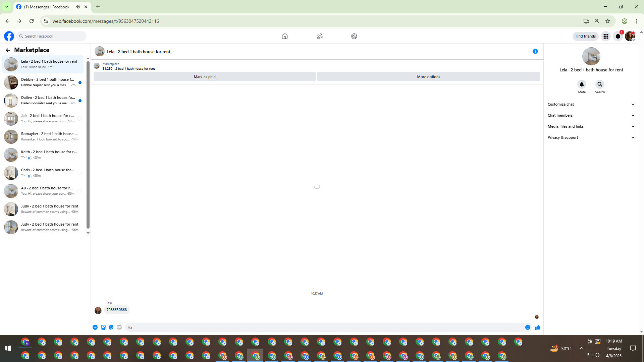Click the Mark as paid button
This screenshot has height=362, width=644.
[x=205, y=77]
